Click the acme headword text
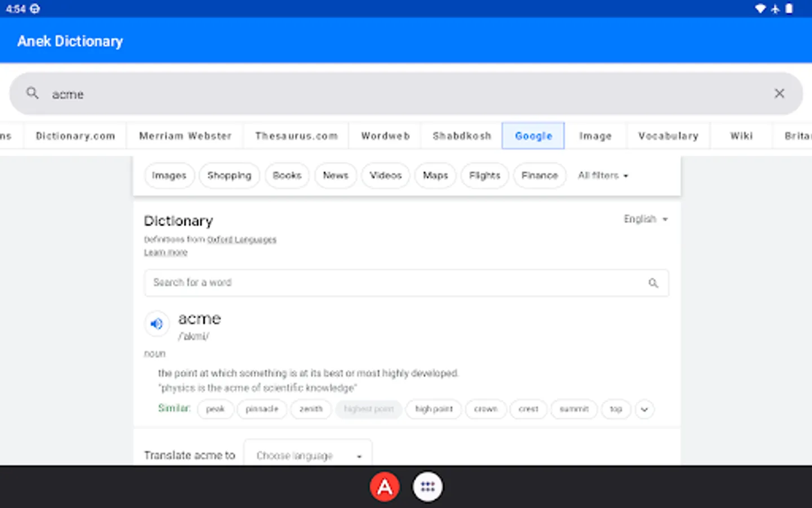 tap(200, 319)
